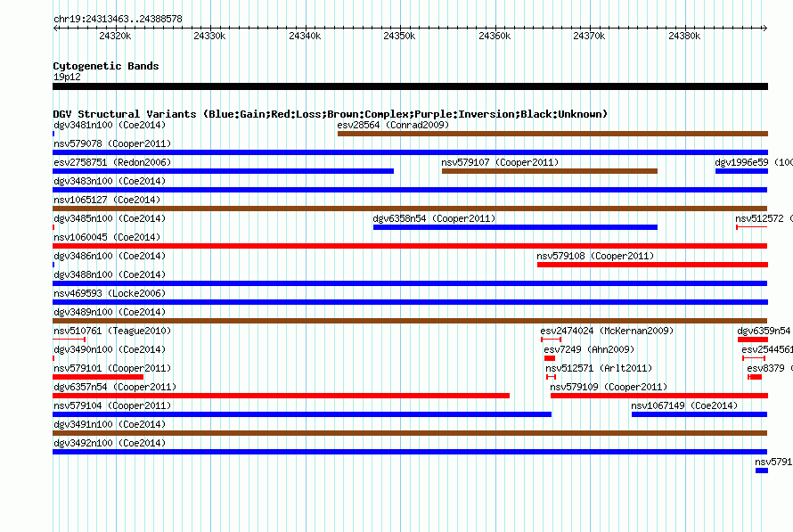Image resolution: width=793 pixels, height=532 pixels.
Task: Click the dgv3485n100 (Coe2014) label
Action: click(110, 218)
